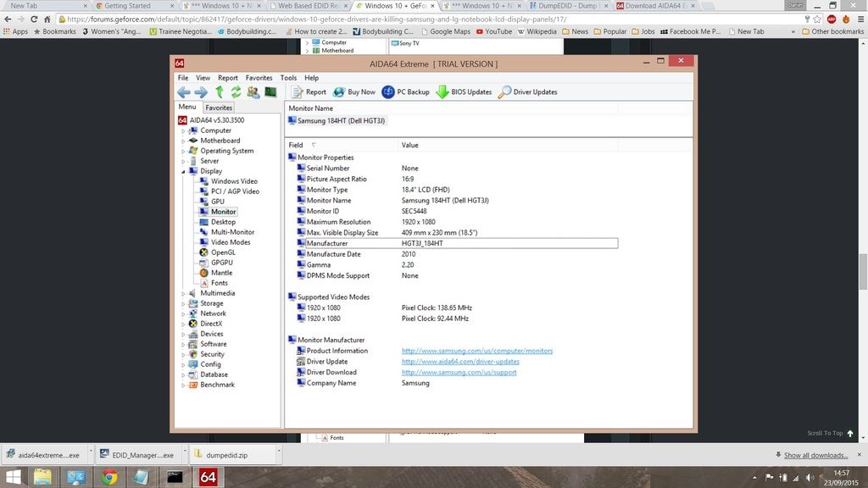Collapse the Display tree node
This screenshot has height=488, width=868.
[x=183, y=171]
